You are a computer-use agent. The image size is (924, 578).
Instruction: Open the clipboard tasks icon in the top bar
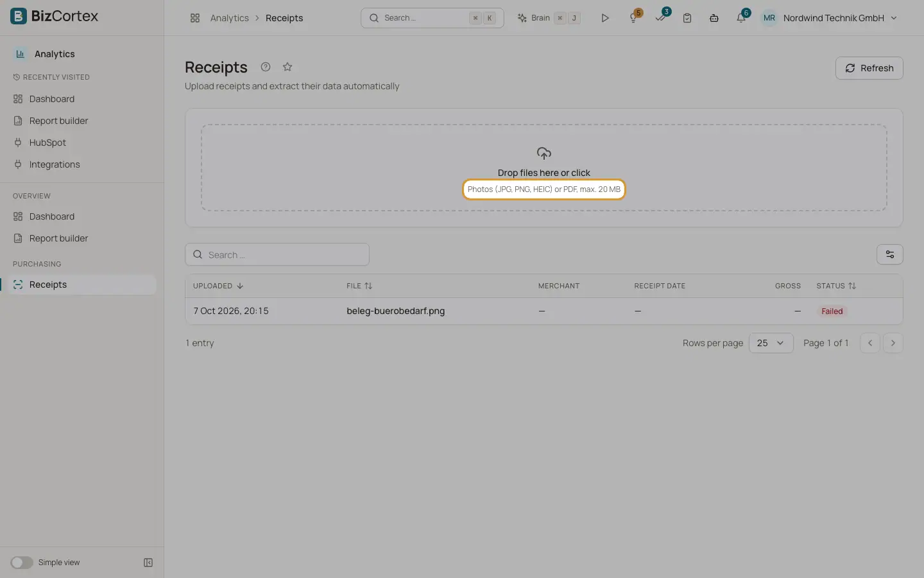tap(687, 18)
